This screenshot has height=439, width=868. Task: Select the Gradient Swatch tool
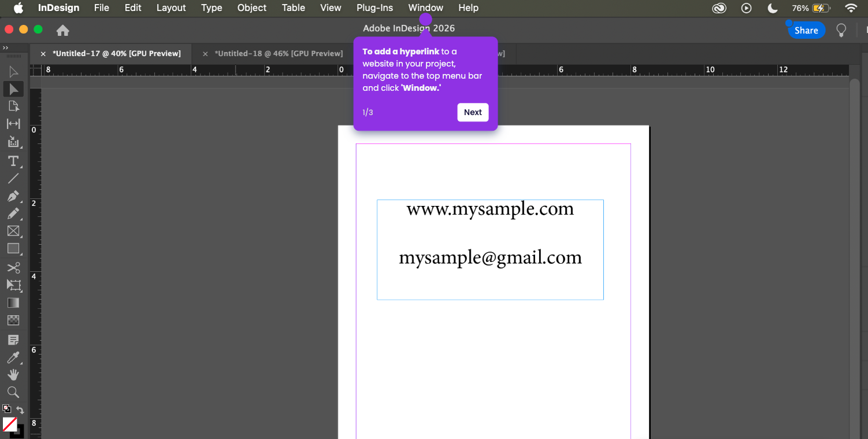tap(13, 302)
